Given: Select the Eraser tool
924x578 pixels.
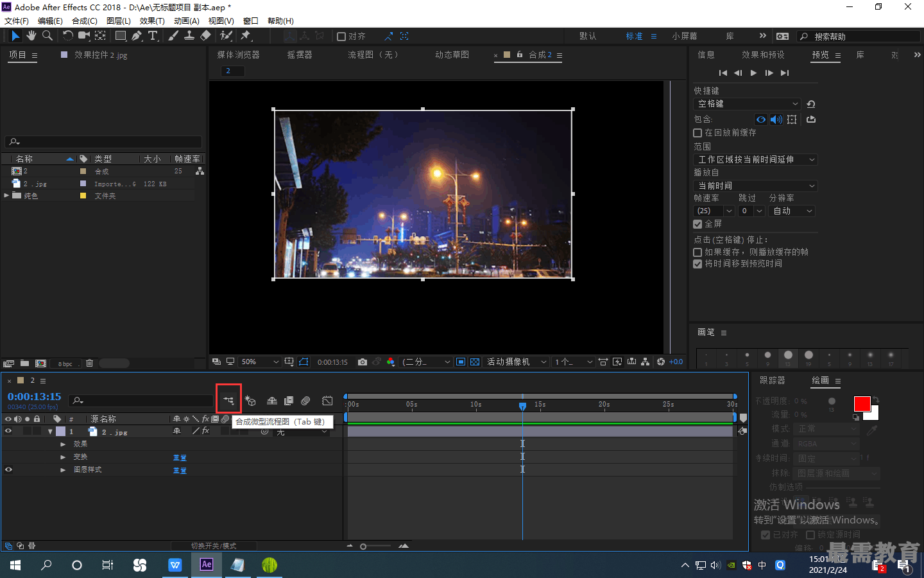Looking at the screenshot, I should coord(205,36).
